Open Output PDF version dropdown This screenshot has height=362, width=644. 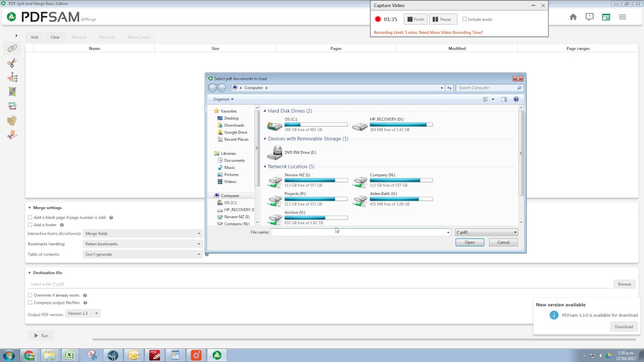tap(83, 313)
